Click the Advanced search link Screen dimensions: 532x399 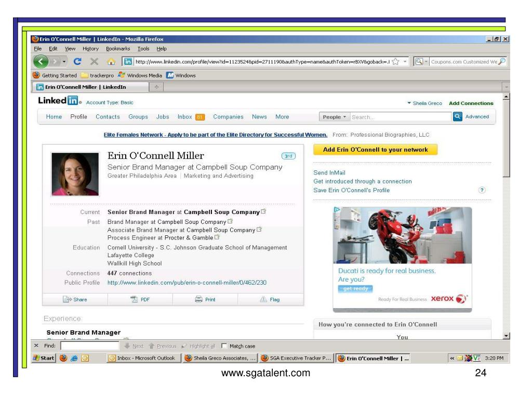coord(477,116)
